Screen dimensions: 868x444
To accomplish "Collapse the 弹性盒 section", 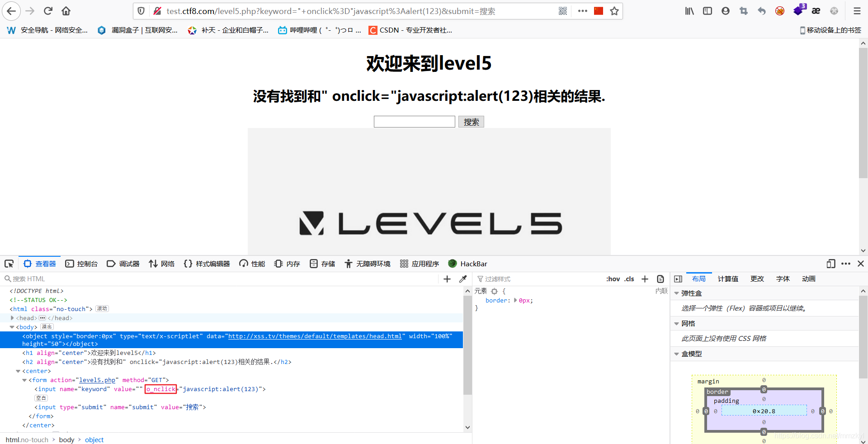I will point(677,293).
